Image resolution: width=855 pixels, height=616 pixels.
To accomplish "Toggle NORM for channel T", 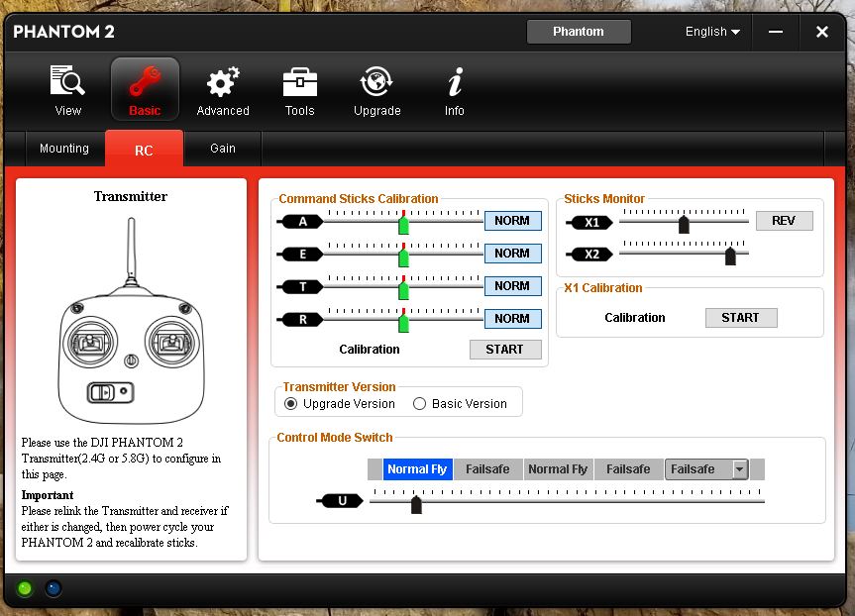I will coord(512,286).
